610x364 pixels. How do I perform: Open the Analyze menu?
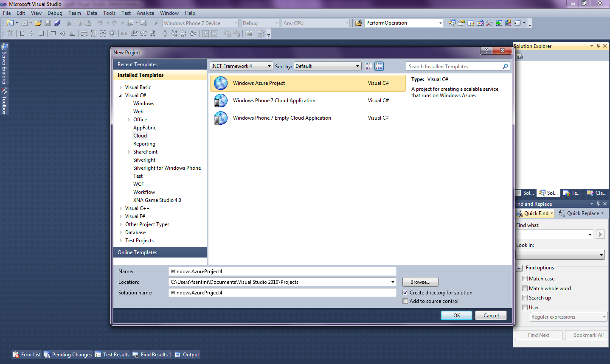(145, 13)
